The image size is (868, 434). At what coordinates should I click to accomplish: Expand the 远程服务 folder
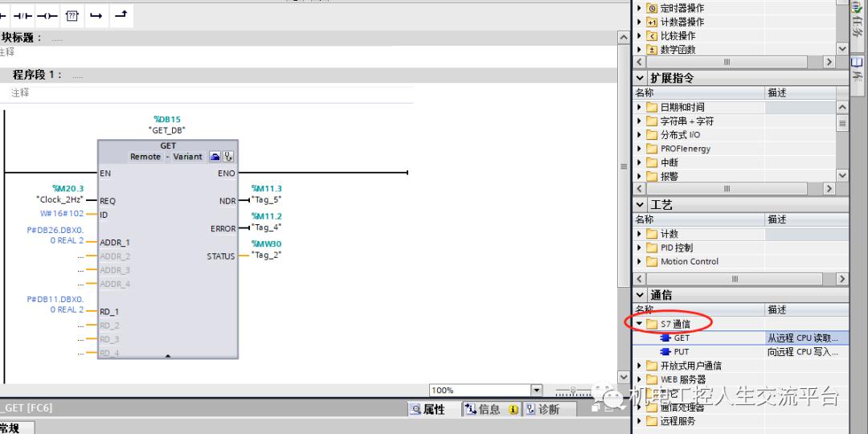click(640, 420)
